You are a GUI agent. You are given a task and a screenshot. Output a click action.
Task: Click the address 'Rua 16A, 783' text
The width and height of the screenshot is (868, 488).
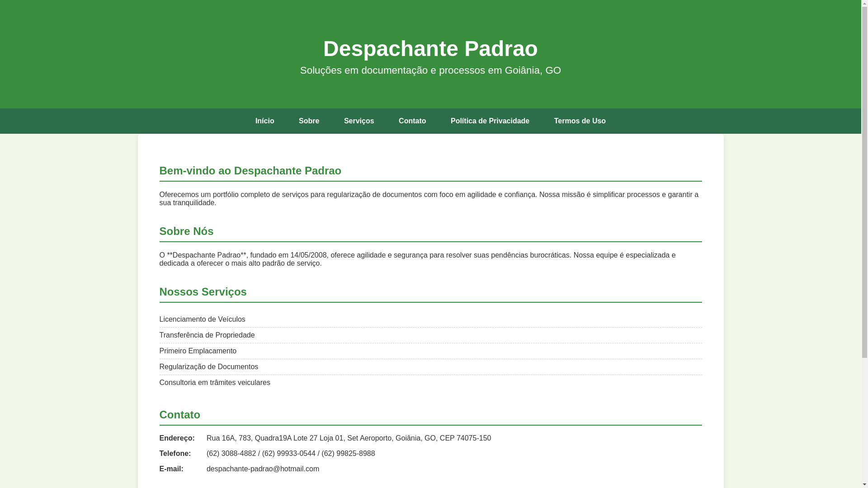click(349, 438)
